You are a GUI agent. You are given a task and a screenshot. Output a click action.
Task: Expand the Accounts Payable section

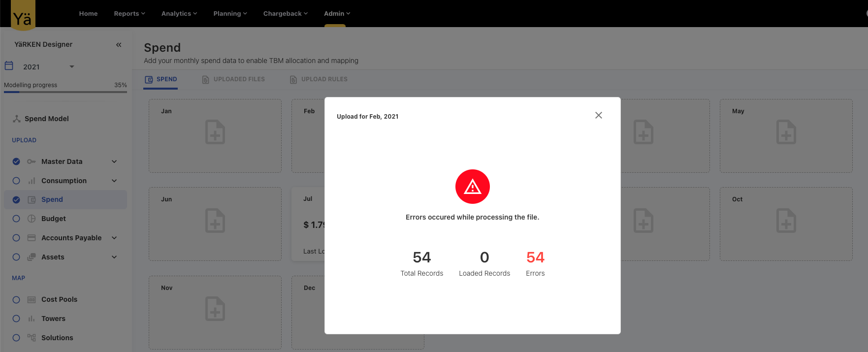[114, 238]
